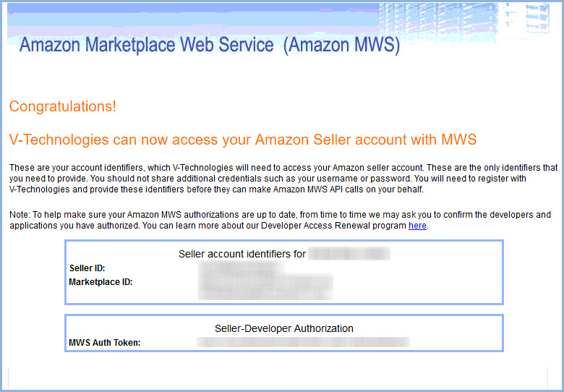Select the blurred MWS Auth Token value

pos(303,342)
